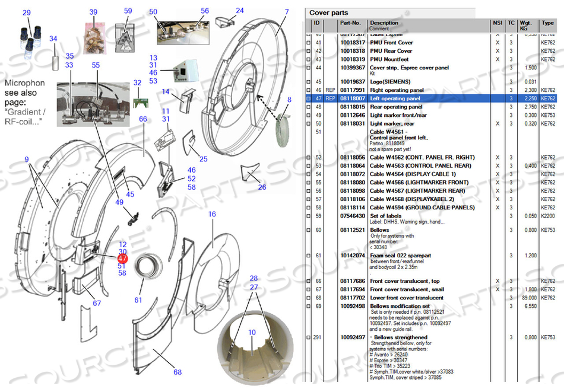Check the box beside ID 60 Bellows

pyautogui.click(x=308, y=230)
